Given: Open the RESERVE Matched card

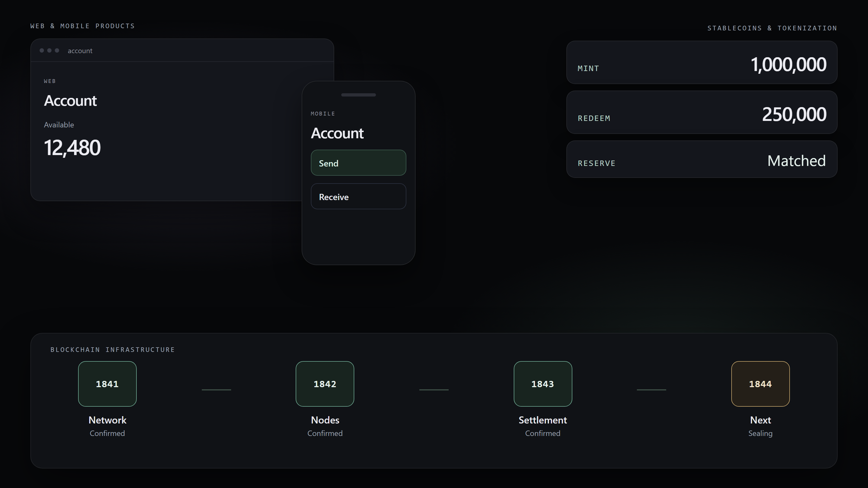Looking at the screenshot, I should pos(701,159).
